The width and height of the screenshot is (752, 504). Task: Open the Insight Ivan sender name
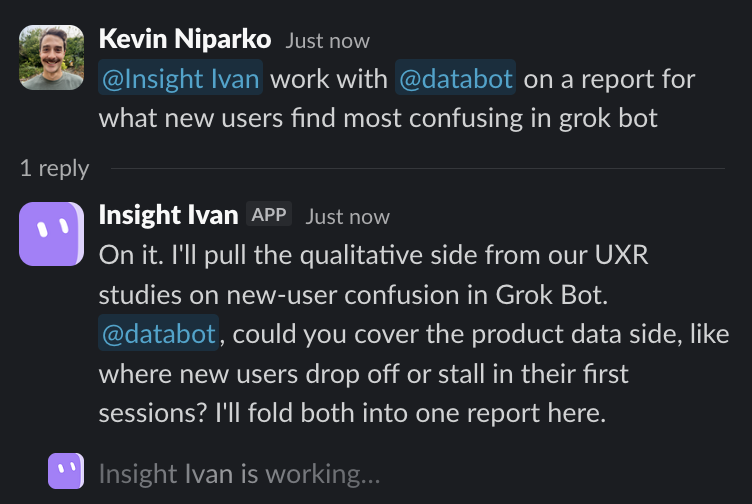point(168,215)
